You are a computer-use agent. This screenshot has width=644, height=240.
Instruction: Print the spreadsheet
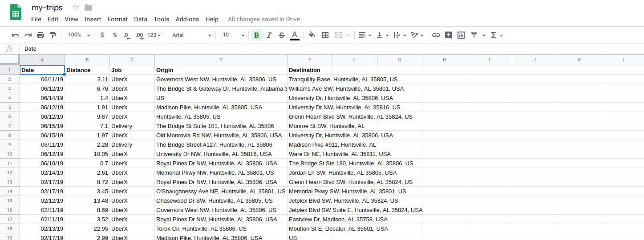point(41,35)
